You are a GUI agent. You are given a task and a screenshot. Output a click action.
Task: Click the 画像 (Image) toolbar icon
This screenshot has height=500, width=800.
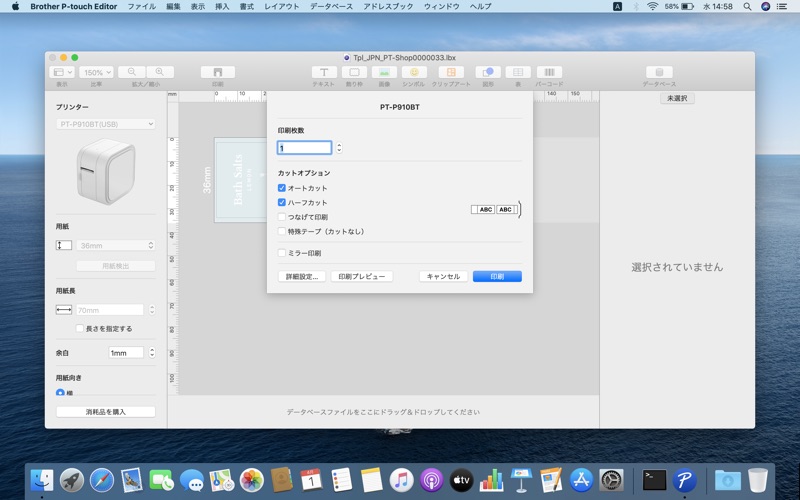(x=384, y=72)
